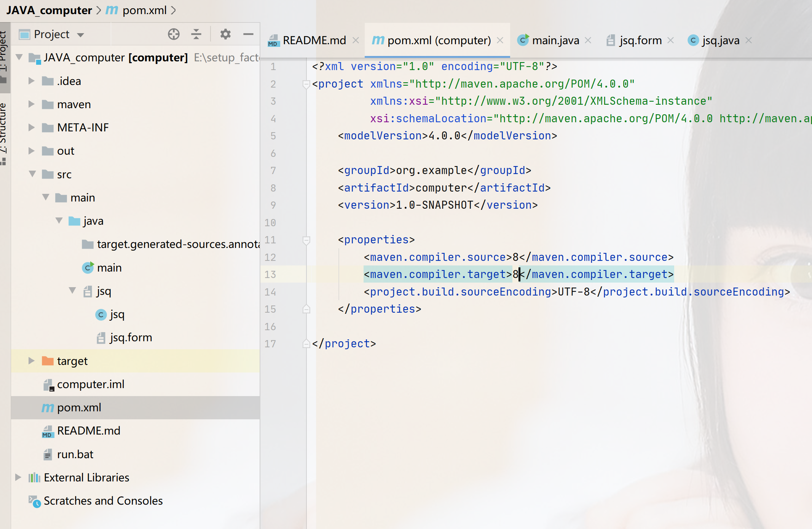Screen dimensions: 812x529
Task: Open Project panel settings gear
Action: [225, 34]
